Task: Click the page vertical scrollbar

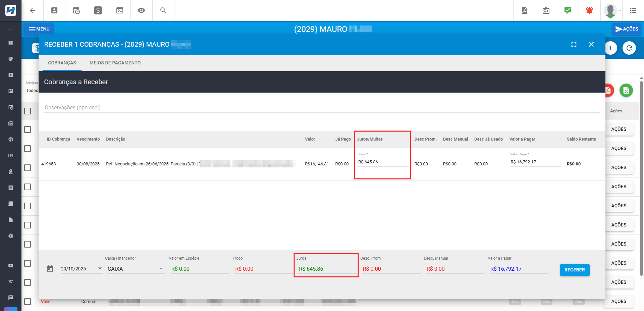Action: click(641, 178)
